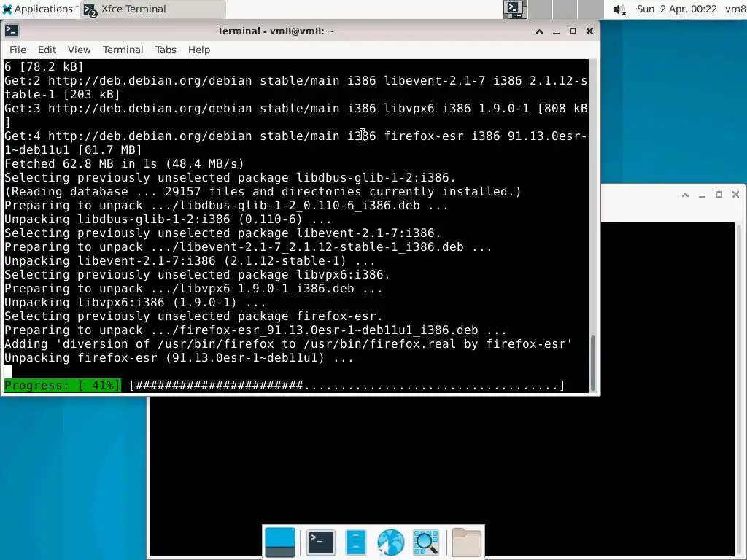This screenshot has width=747, height=560.
Task: Open the File Manager cabinet icon in the dock
Action: pyautogui.click(x=355, y=542)
